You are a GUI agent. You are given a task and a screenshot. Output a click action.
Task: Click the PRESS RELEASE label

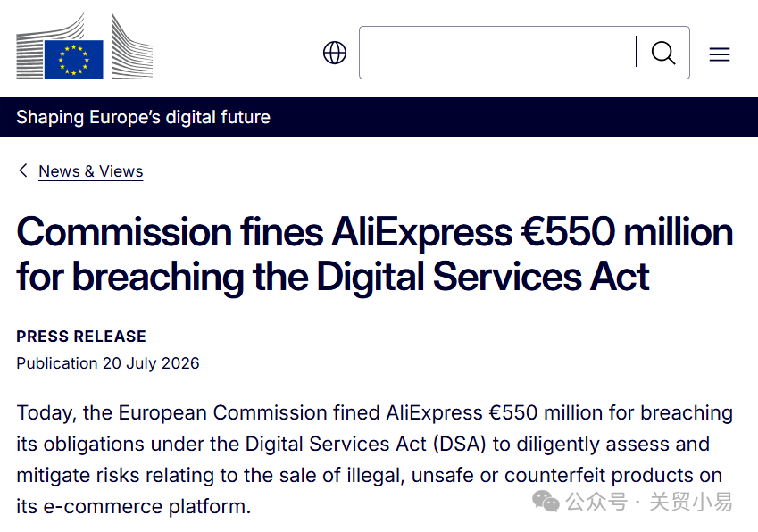pyautogui.click(x=81, y=337)
